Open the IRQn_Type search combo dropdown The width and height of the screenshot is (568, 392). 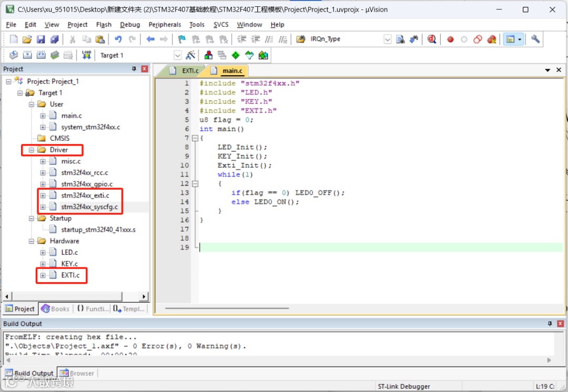pyautogui.click(x=387, y=39)
